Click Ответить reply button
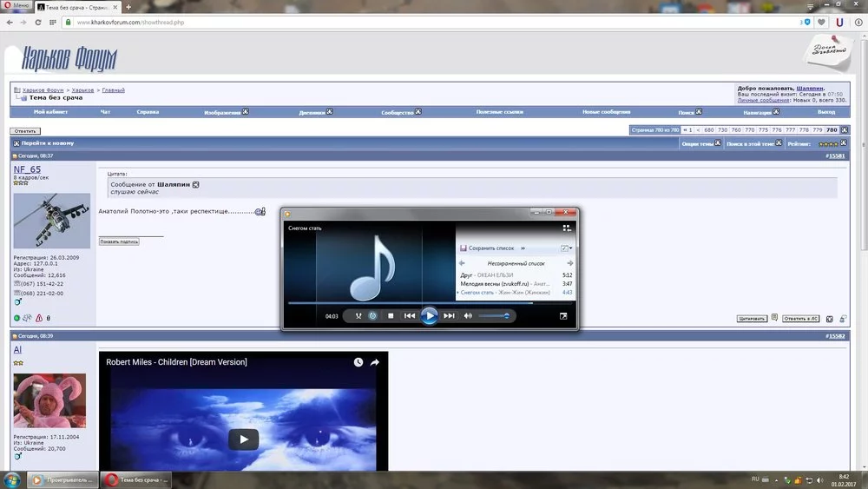Screen dimensions: 868x489 [x=25, y=131]
